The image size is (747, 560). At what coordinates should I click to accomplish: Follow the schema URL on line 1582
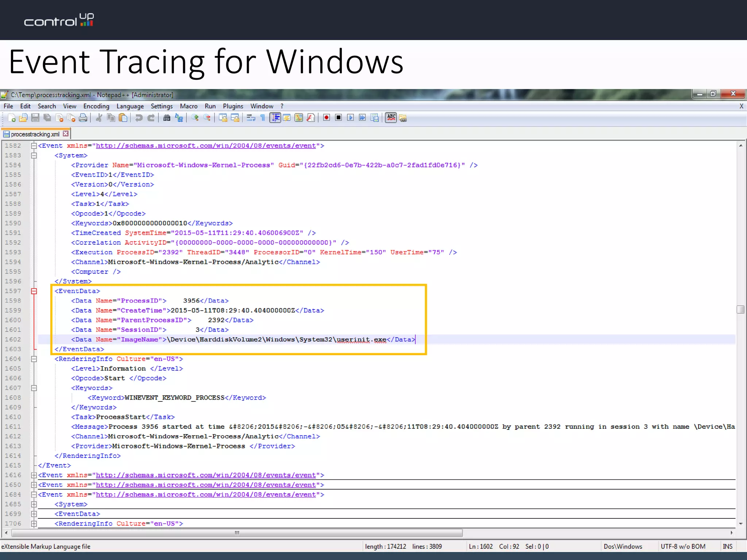click(206, 146)
